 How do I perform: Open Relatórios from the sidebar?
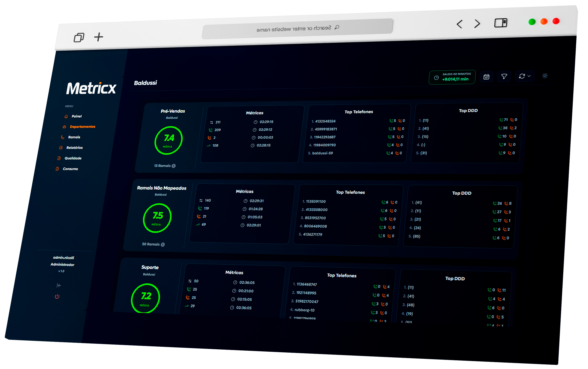click(74, 148)
